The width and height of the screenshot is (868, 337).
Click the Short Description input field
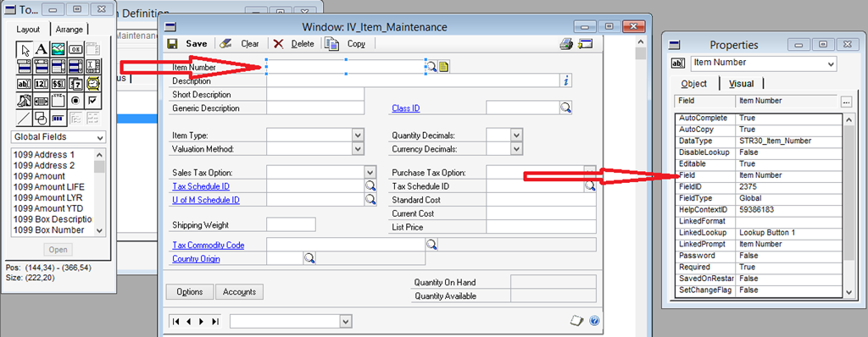[x=315, y=95]
